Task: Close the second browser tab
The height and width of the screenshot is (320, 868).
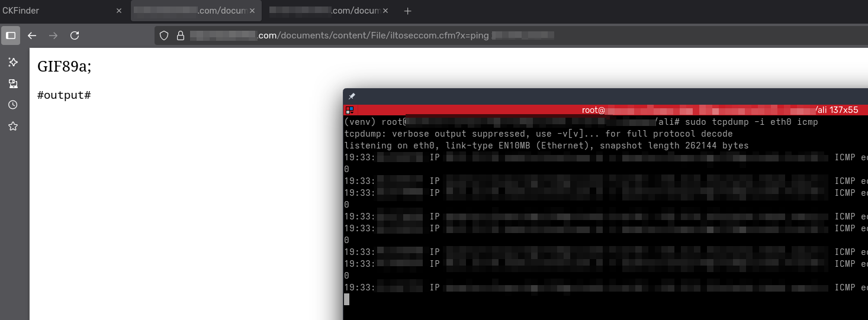Action: [251, 11]
